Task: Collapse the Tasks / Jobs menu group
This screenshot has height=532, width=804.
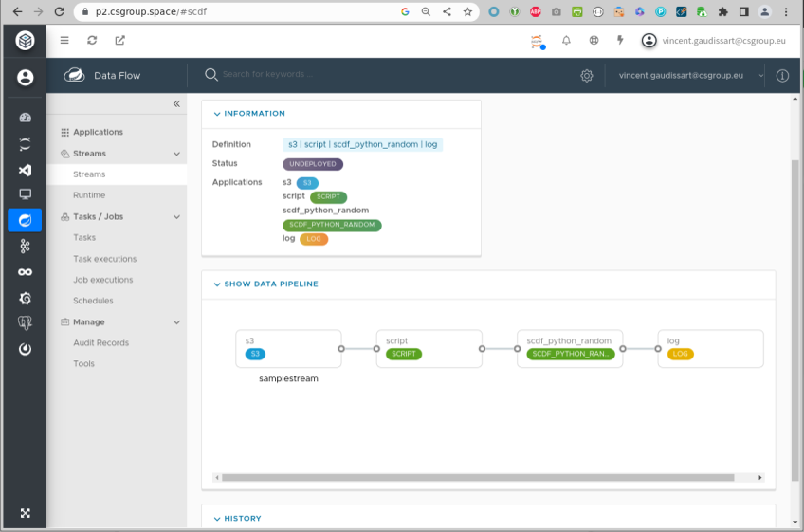Action: 177,216
